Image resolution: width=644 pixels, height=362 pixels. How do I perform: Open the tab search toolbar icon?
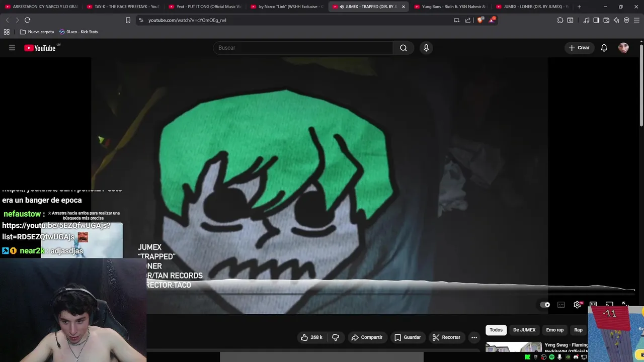pyautogui.click(x=570, y=20)
